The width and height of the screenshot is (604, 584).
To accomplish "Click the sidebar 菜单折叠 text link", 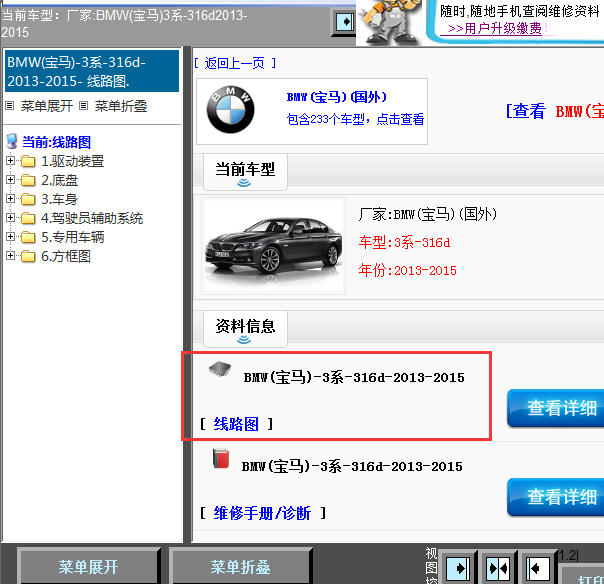I will (121, 106).
